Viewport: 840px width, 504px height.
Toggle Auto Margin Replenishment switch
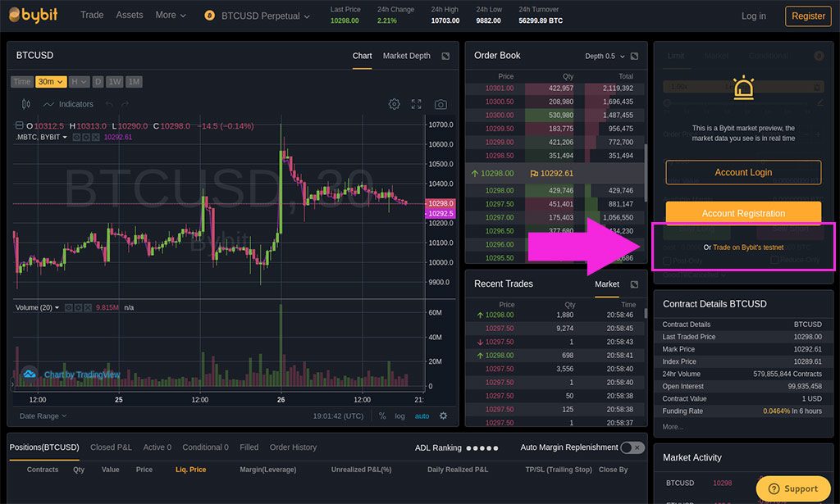click(x=632, y=447)
